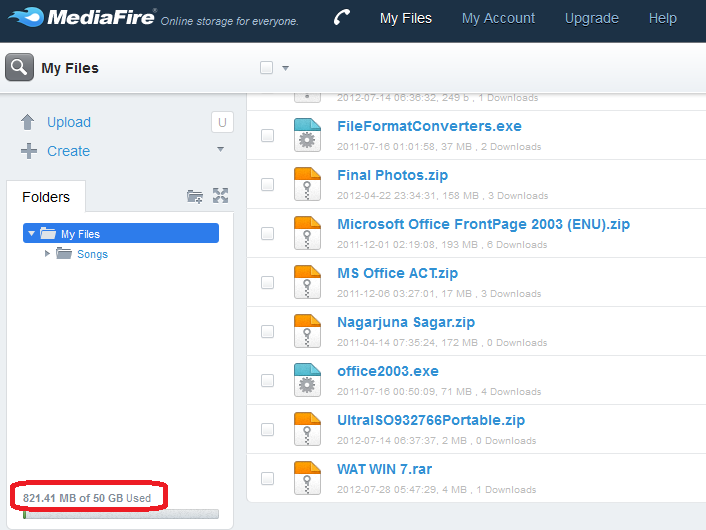Open Microsoft Office FrontPage 2003 (ENU).zip link
Image resolution: width=706 pixels, height=530 pixels.
(484, 224)
